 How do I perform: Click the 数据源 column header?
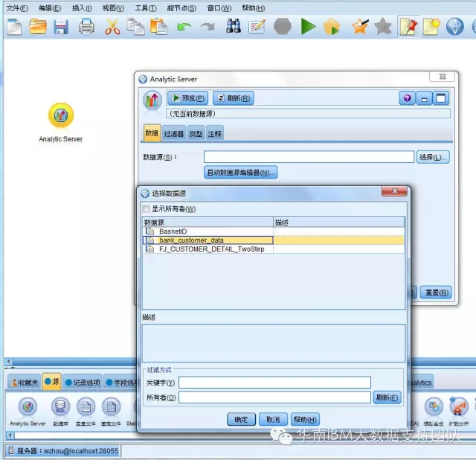click(x=208, y=223)
